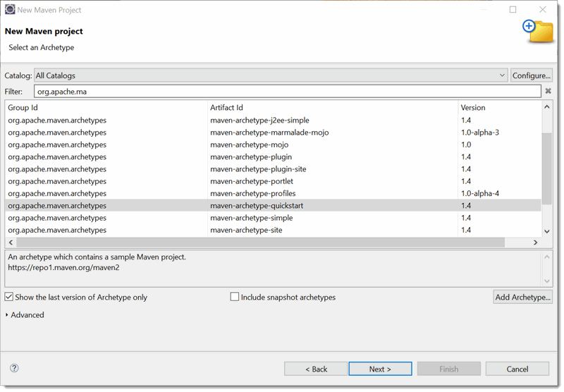Sort by the Version column header

500,108
